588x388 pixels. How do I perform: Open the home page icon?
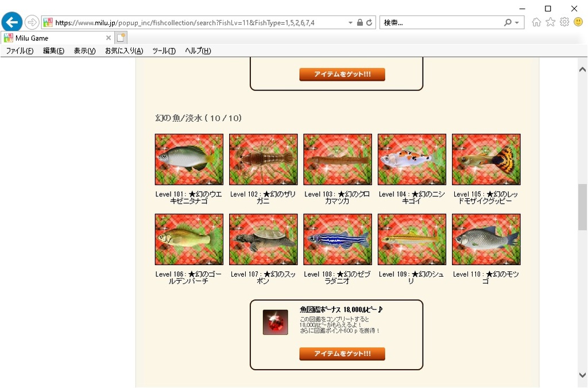(x=537, y=22)
